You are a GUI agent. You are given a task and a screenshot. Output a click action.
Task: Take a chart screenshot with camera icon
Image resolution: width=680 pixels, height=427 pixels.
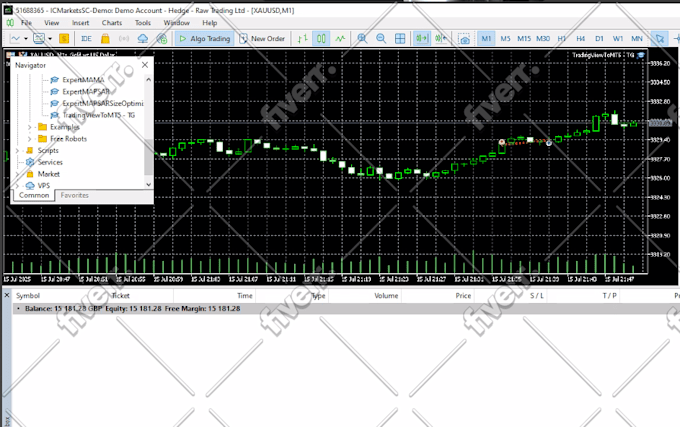pos(464,39)
